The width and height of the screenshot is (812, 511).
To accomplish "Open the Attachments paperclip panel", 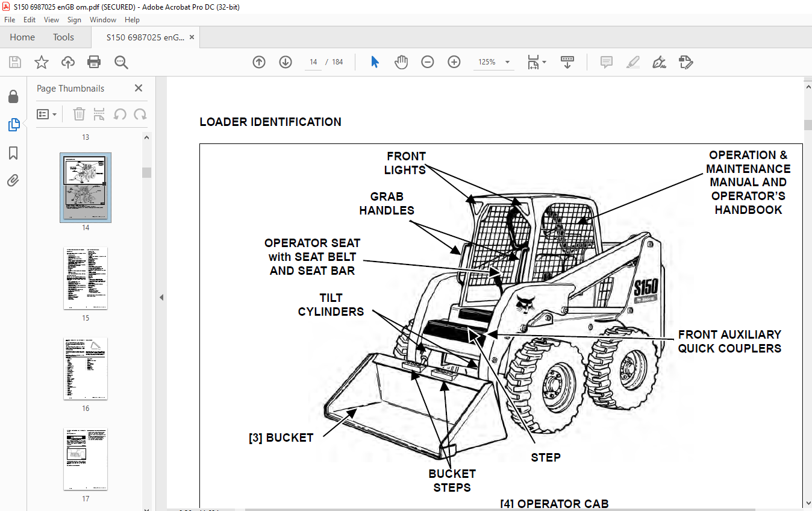I will (13, 181).
